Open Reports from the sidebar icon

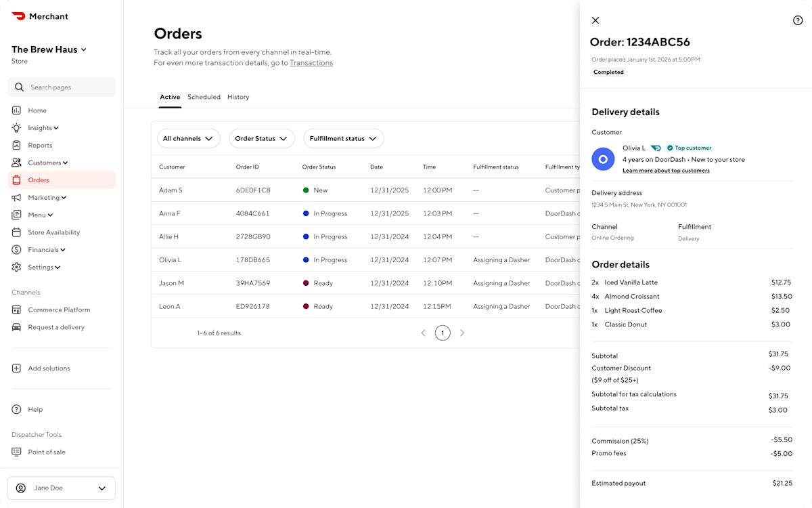point(15,145)
